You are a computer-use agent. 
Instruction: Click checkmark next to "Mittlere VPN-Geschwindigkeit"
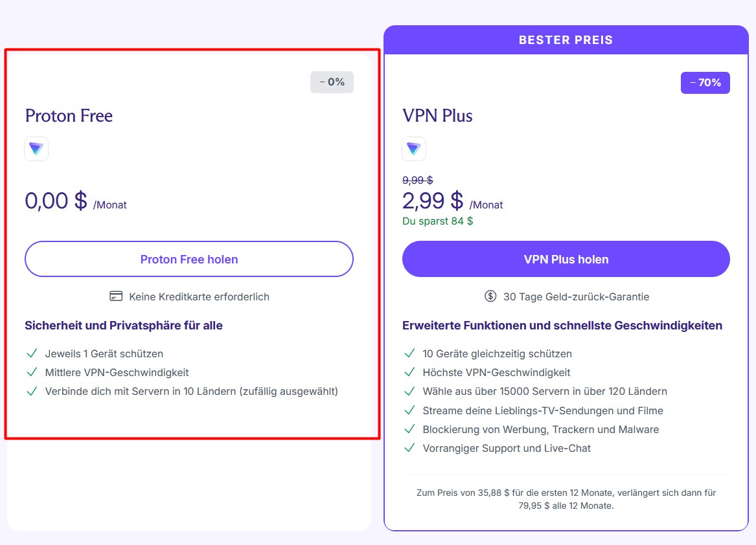coord(31,372)
